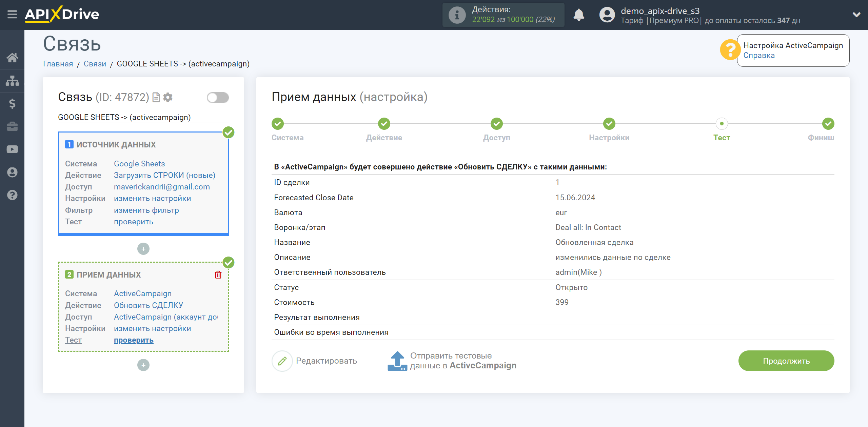
Task: Open connection settings gear icon
Action: click(x=168, y=98)
